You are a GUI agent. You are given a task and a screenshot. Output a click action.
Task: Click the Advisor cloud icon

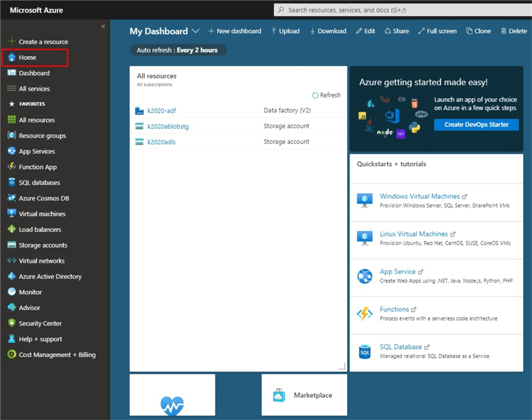point(12,307)
